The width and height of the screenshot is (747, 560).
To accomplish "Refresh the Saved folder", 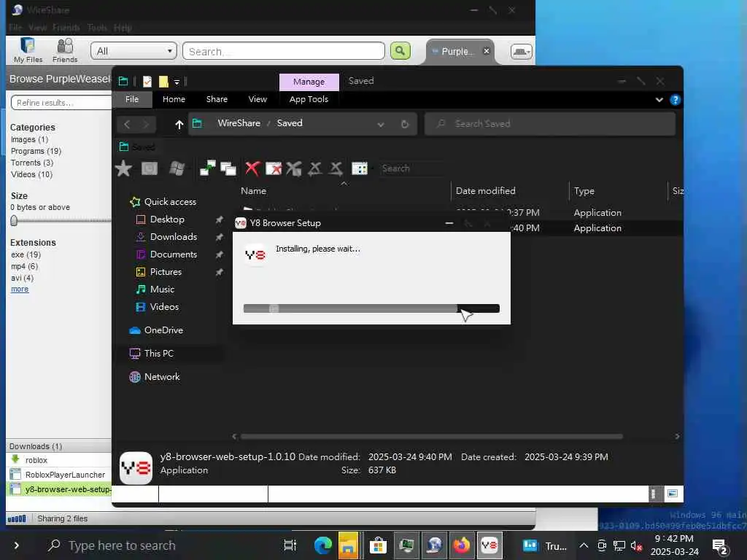I will coord(405,124).
